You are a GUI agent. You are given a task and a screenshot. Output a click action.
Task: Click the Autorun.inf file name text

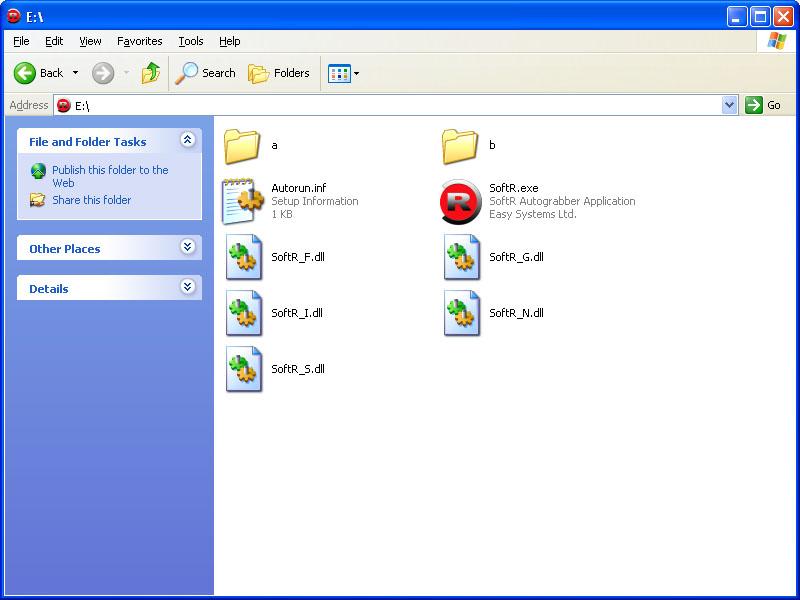(298, 188)
